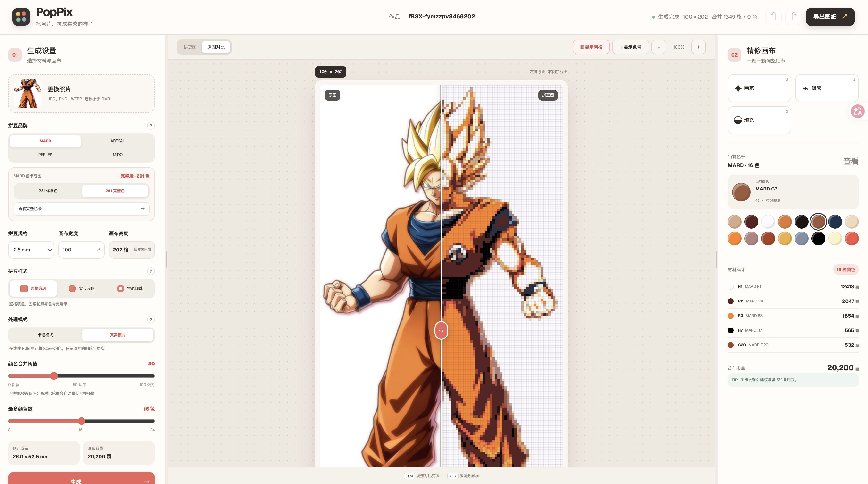Screen dimensions: 868x484
Task: Expand 查看完整色卡 color card
Action: pyautogui.click(x=81, y=209)
